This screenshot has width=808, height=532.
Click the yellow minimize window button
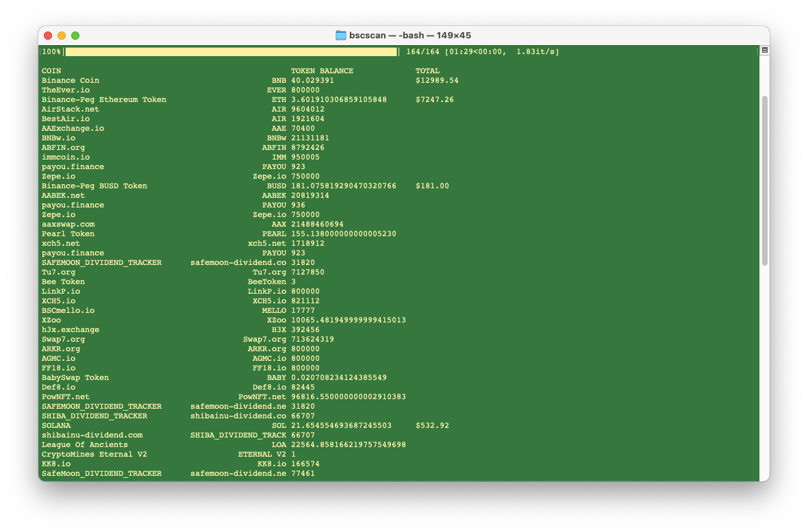[x=62, y=36]
